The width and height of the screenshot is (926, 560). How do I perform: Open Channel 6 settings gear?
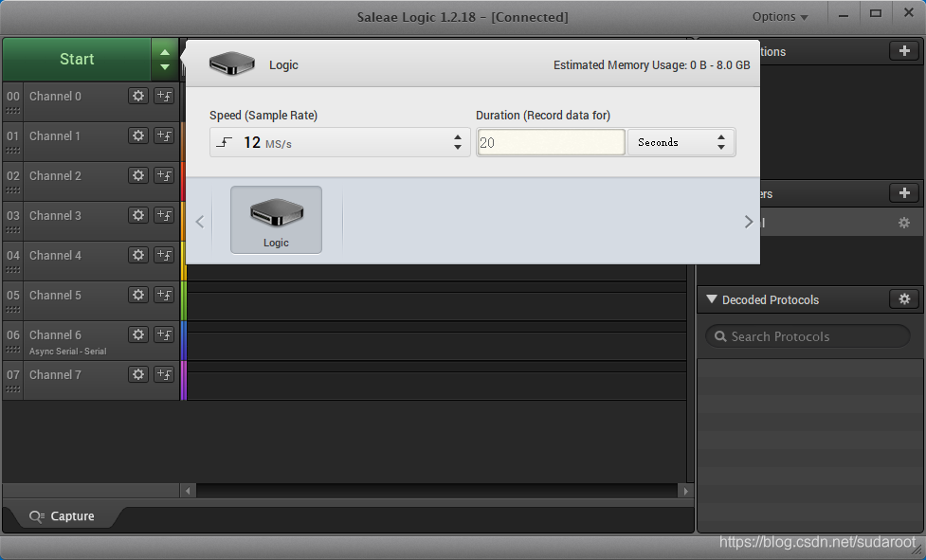[138, 334]
